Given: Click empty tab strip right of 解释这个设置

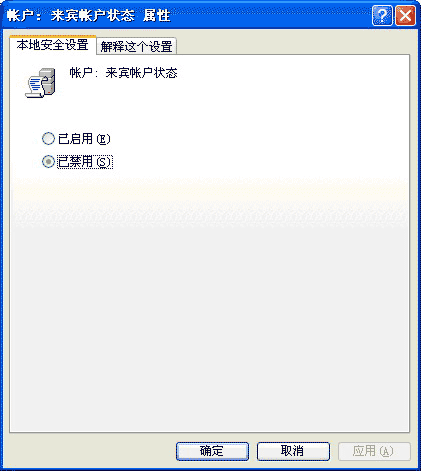Looking at the screenshot, I should 293,45.
